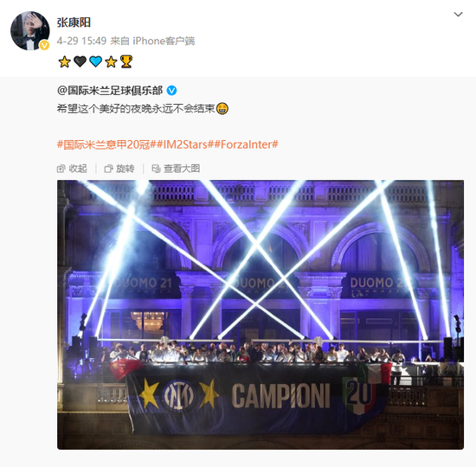Open hashtag #ForzaInter#
Image resolution: width=476 pixels, height=467 pixels.
(x=246, y=144)
